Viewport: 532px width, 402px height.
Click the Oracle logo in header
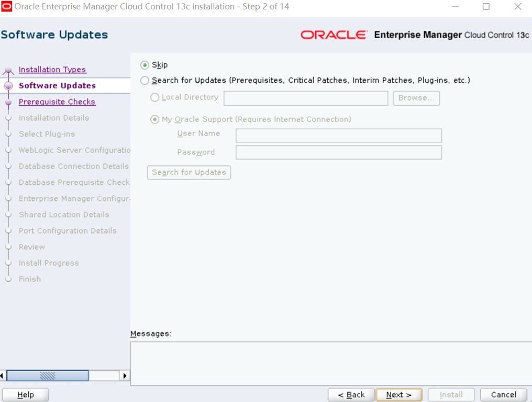pos(334,35)
